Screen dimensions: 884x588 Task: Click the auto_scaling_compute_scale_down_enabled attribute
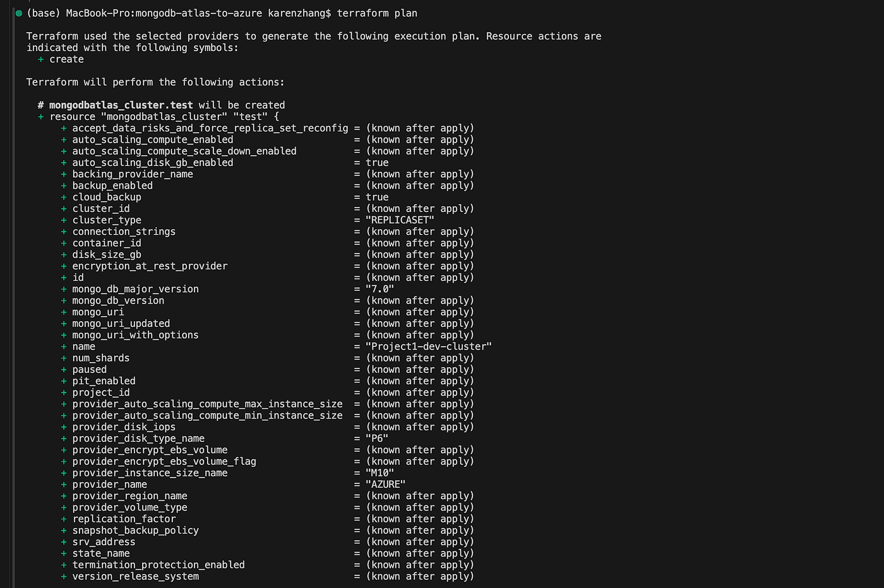(184, 151)
